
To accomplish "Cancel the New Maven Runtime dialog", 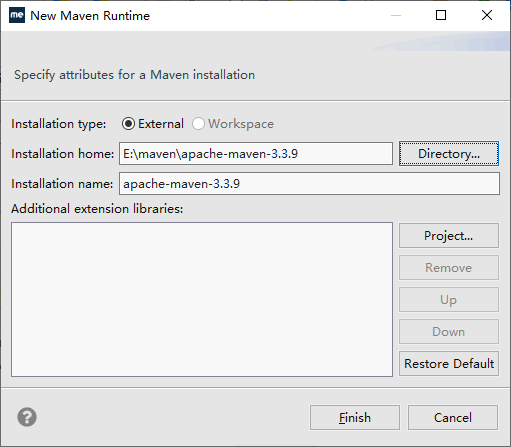I will click(x=453, y=418).
